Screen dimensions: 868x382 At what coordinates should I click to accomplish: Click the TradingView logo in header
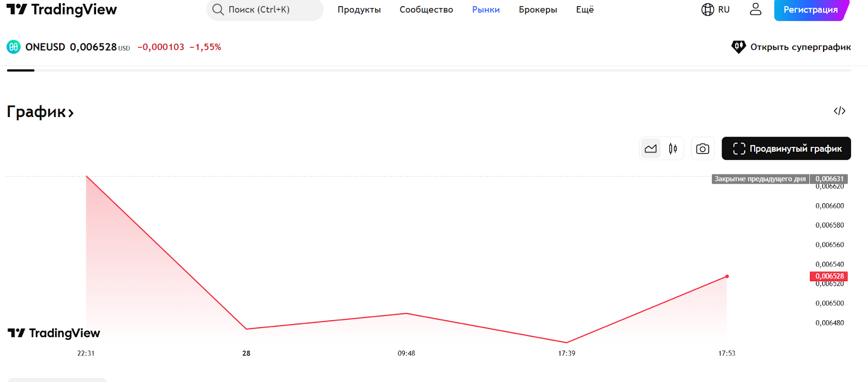tap(61, 10)
